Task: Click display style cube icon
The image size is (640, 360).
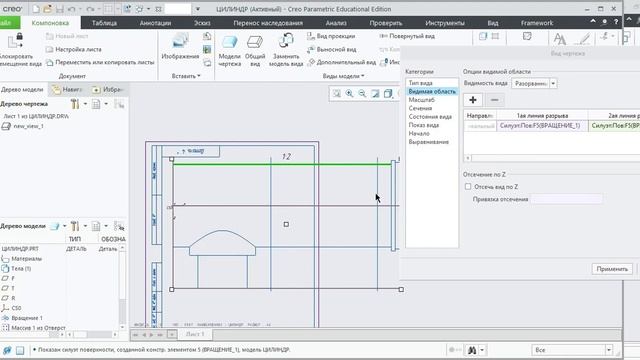Action: [x=388, y=93]
